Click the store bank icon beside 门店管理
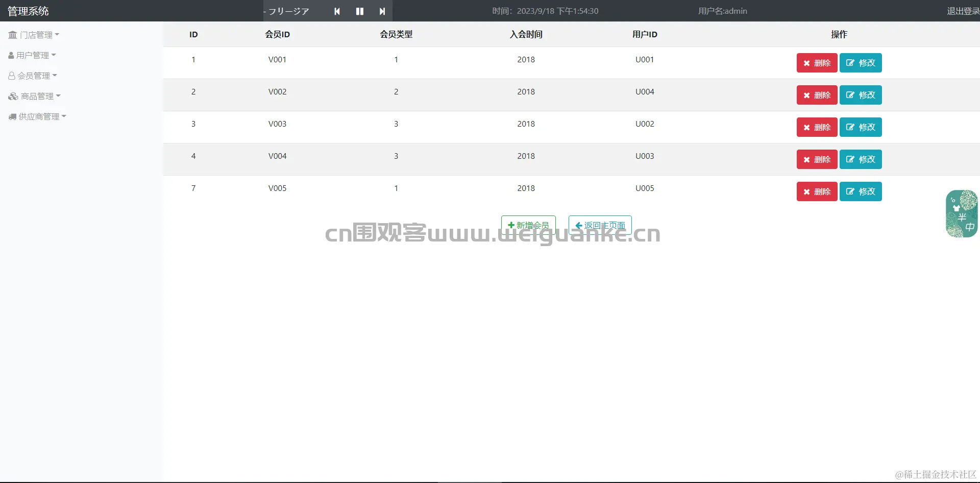Screen dimensions: 980x483 13,35
